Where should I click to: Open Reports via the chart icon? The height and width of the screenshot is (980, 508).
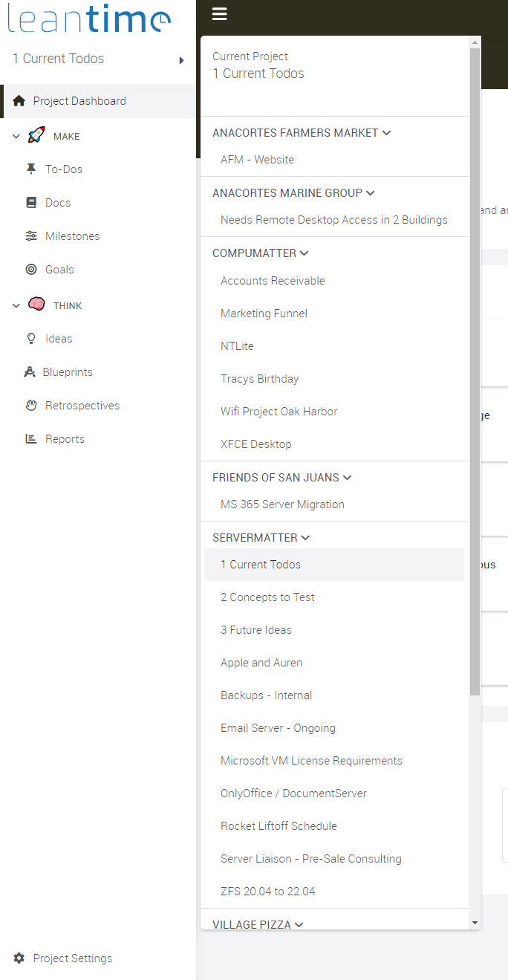point(31,438)
